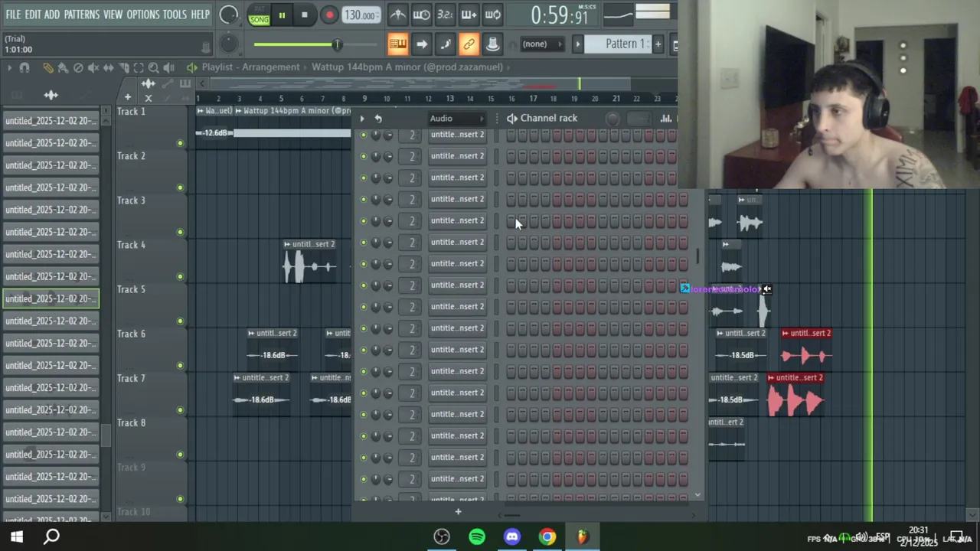Open the playlist options menu arrow
Viewport: 980px width, 551px height.
pos(9,67)
